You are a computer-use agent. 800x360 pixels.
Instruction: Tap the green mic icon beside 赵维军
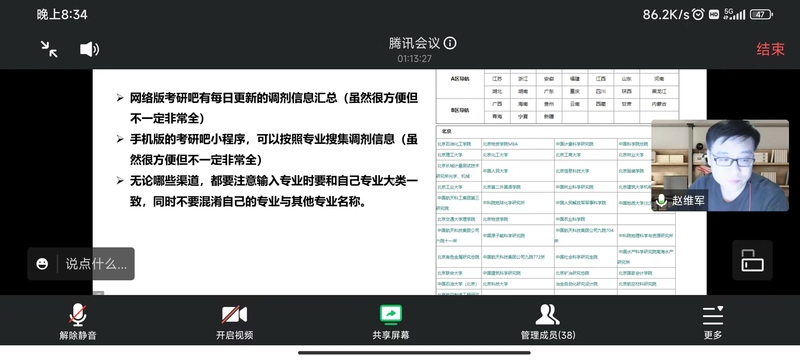point(662,200)
